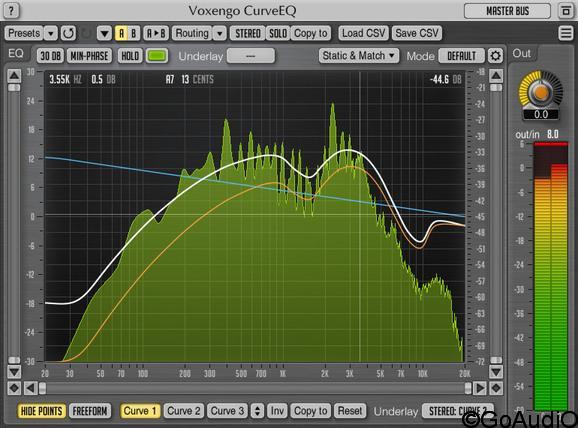Click the green spectrum color button
578x428 pixels.
[x=157, y=56]
